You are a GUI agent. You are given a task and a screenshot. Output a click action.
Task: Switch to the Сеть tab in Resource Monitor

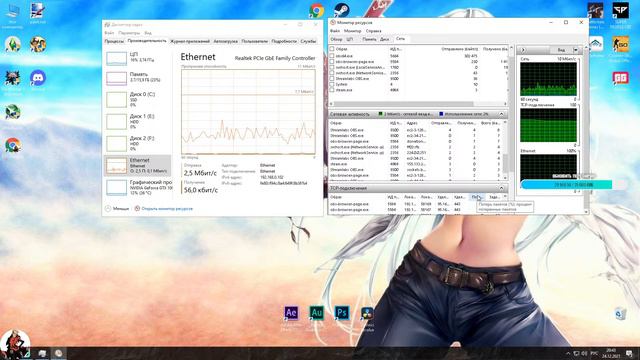[400, 39]
